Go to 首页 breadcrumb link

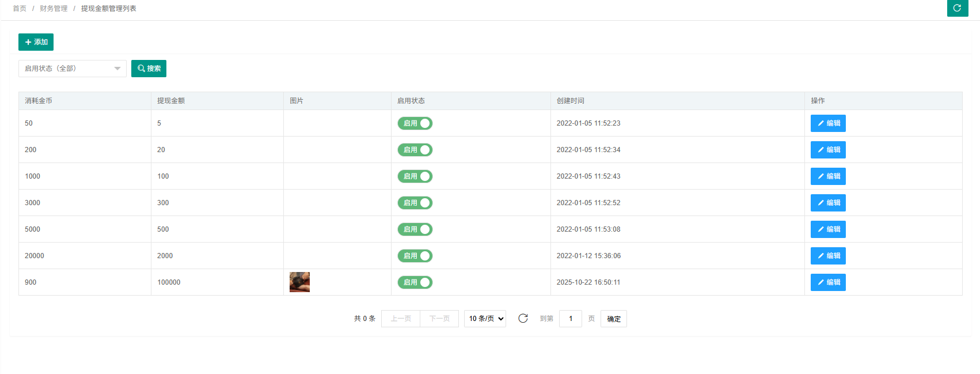click(x=20, y=9)
